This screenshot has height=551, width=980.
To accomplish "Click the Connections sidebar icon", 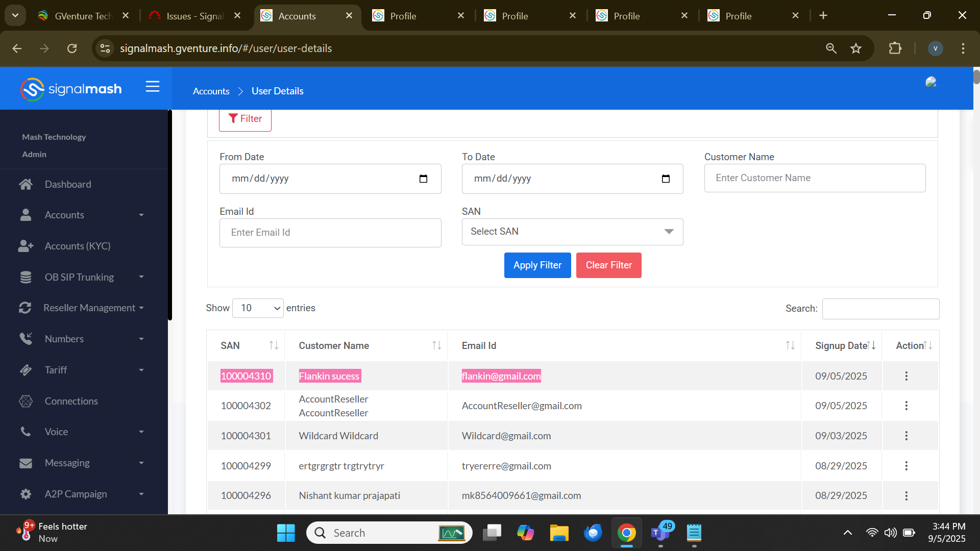I will 26,401.
